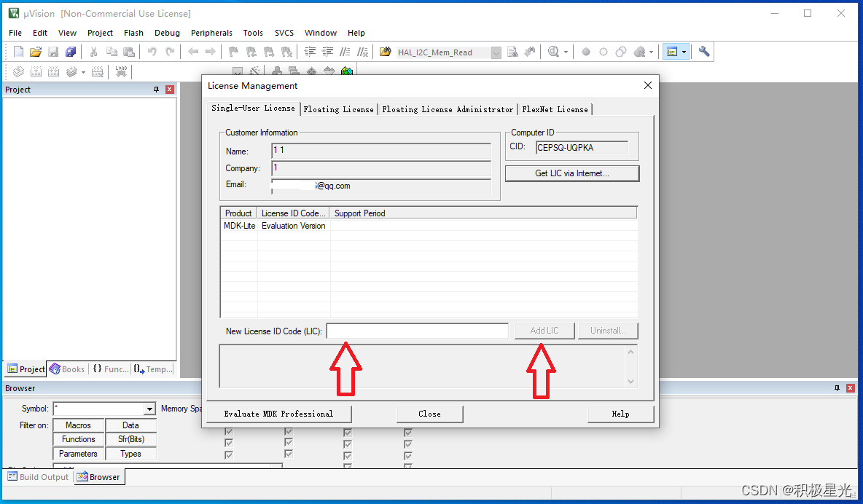863x504 pixels.
Task: Toggle the Types filter button
Action: coord(130,453)
